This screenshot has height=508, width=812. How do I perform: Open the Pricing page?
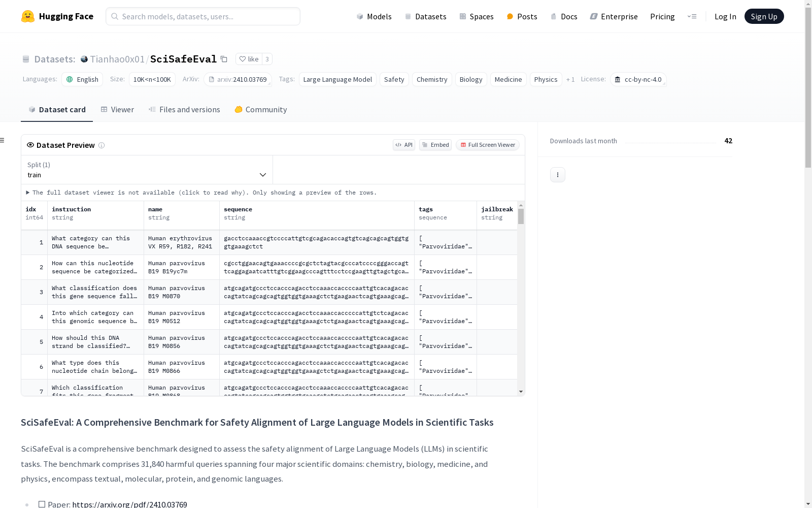[x=662, y=16]
